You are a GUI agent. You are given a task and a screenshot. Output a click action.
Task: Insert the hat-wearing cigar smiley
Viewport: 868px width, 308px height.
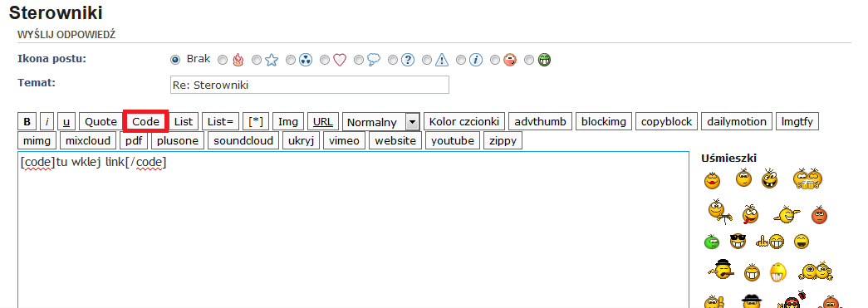(720, 269)
